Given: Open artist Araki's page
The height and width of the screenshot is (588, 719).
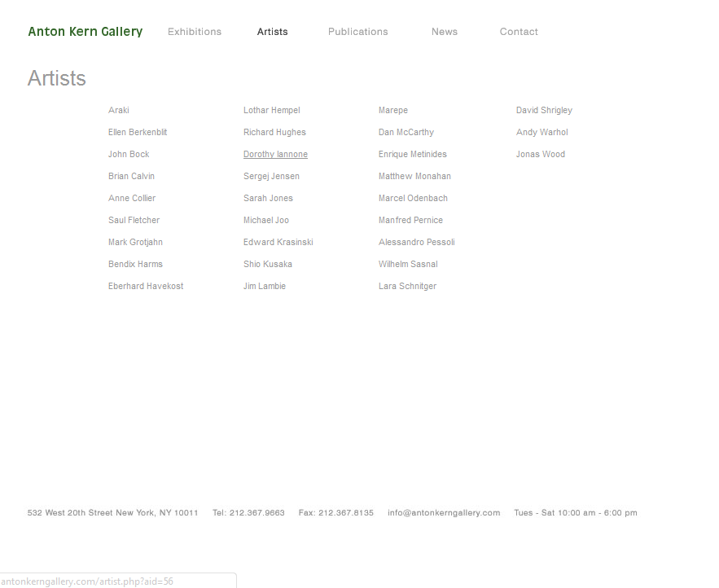Looking at the screenshot, I should pyautogui.click(x=119, y=111).
